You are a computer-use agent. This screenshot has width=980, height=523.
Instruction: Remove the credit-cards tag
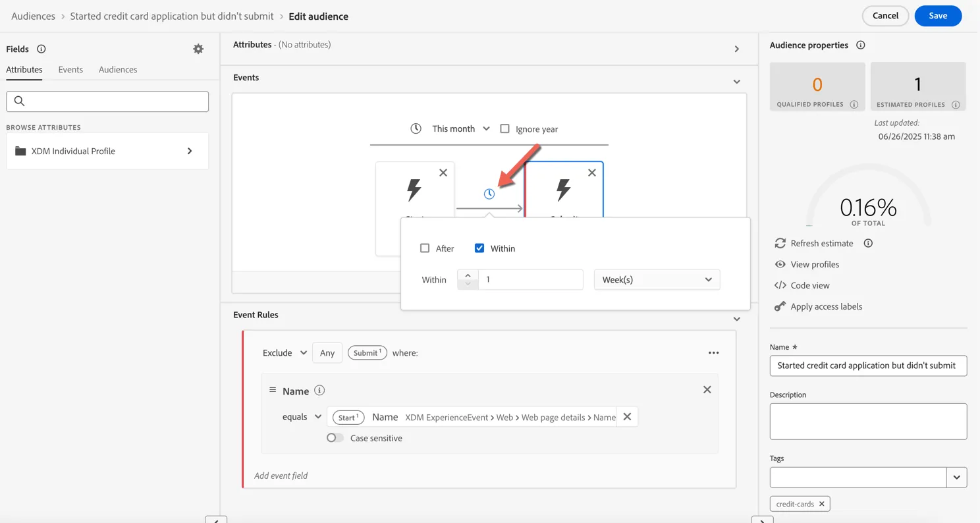point(821,504)
